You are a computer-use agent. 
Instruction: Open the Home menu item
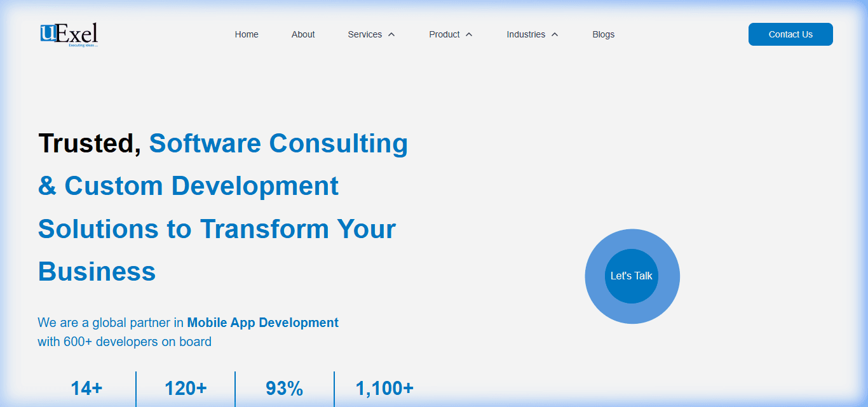tap(247, 34)
